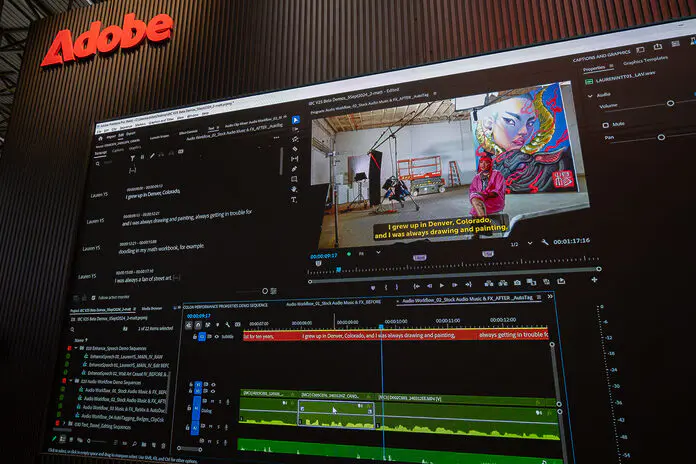Enable the Mute checkbox under Audio
696x464 pixels.
tap(607, 124)
